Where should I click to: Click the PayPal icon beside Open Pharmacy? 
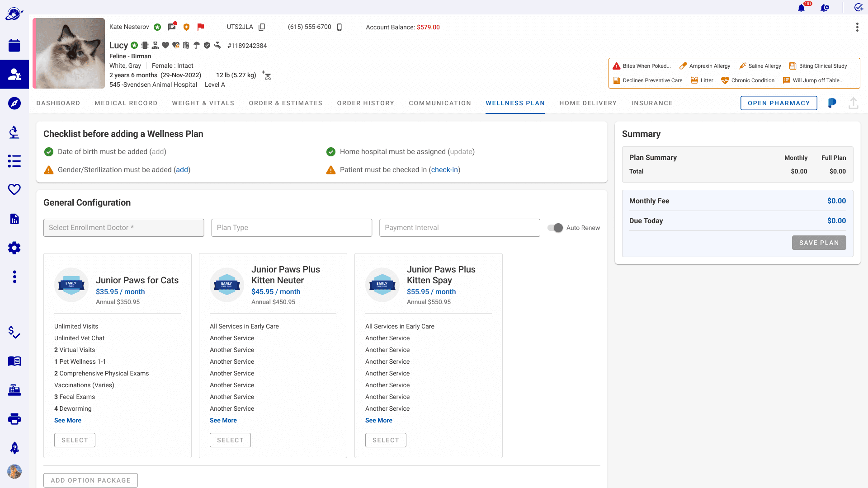pos(832,103)
